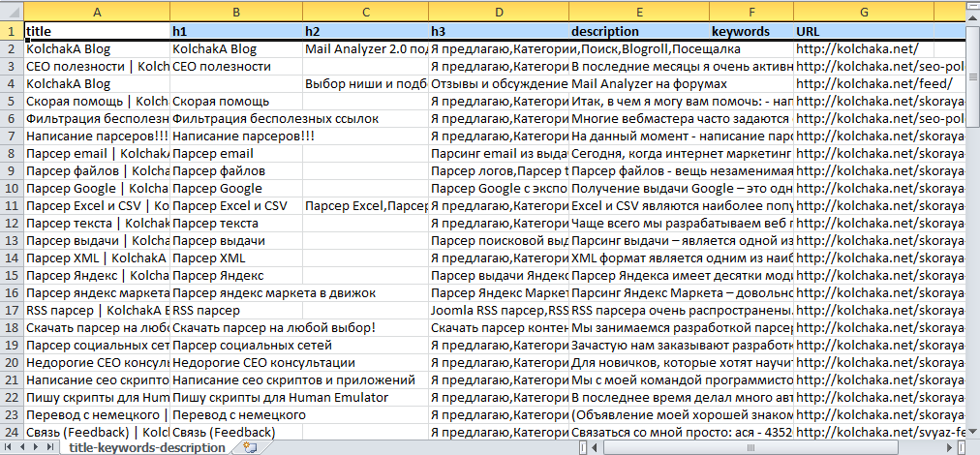
Task: Select cell 'Mail Analyzer 2.0' in row 2
Action: (366, 49)
